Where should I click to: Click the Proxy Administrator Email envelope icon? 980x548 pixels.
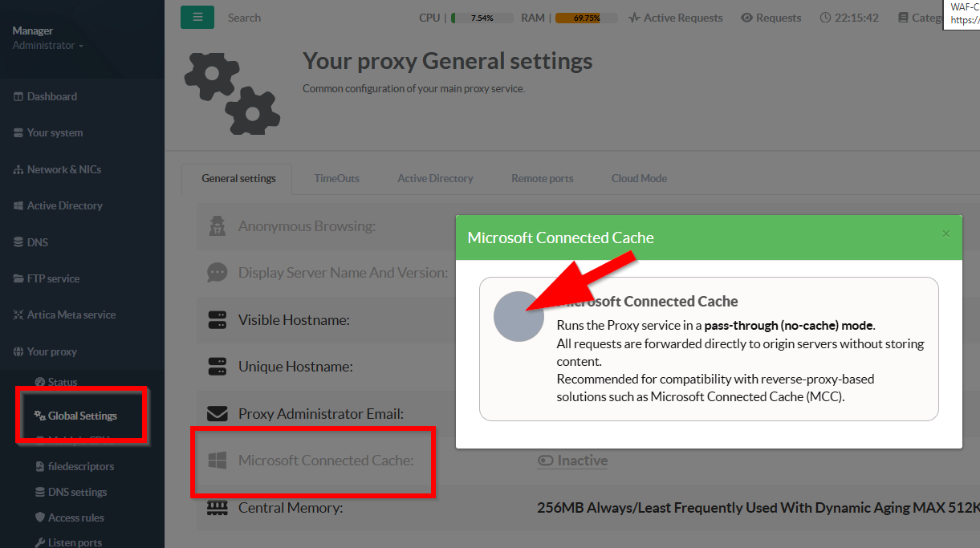coord(217,414)
